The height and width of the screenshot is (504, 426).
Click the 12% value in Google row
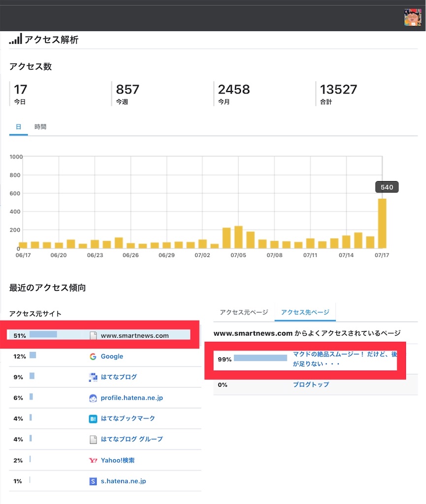click(20, 356)
